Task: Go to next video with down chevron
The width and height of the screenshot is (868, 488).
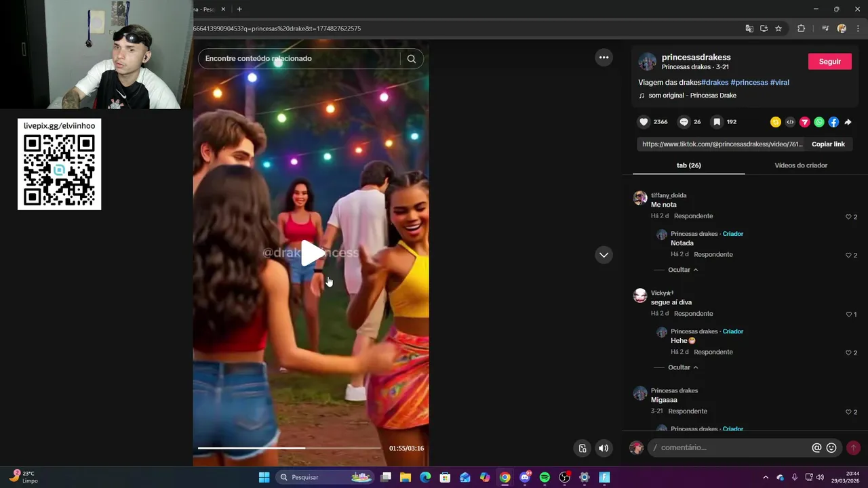Action: (604, 255)
